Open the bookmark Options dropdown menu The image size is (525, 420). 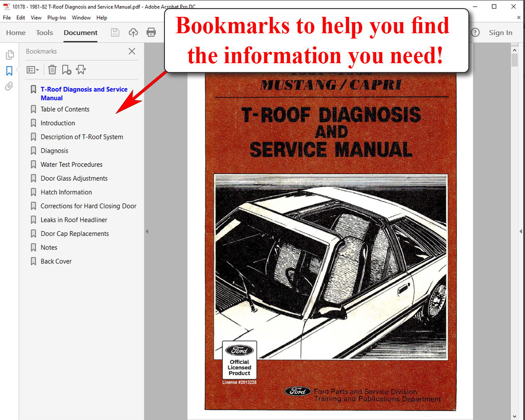pyautogui.click(x=32, y=70)
